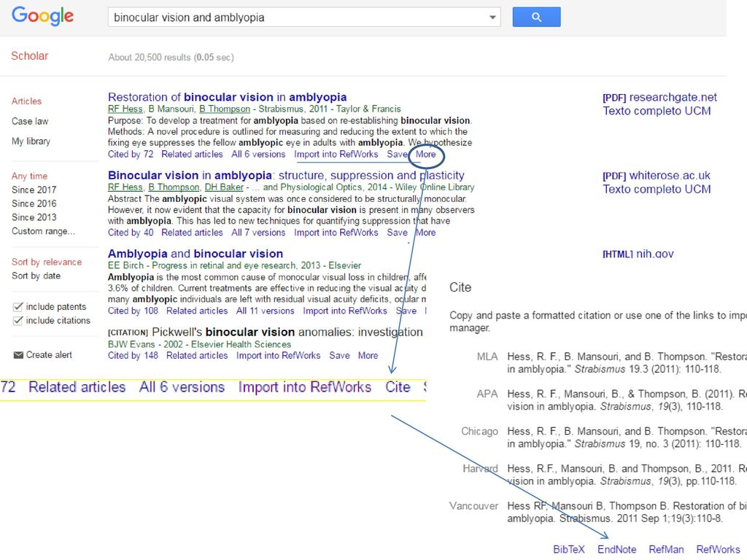Open the Scholar home link
The width and height of the screenshot is (747, 560).
tap(29, 55)
